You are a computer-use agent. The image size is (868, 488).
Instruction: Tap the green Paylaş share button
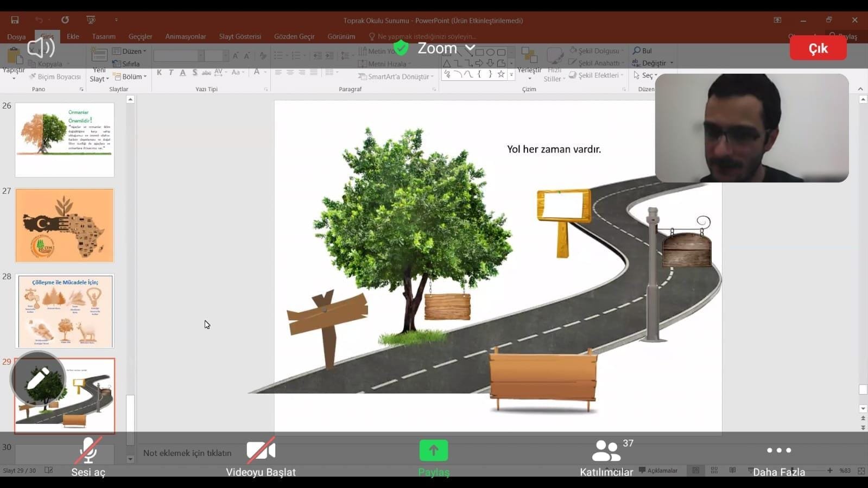click(x=434, y=457)
